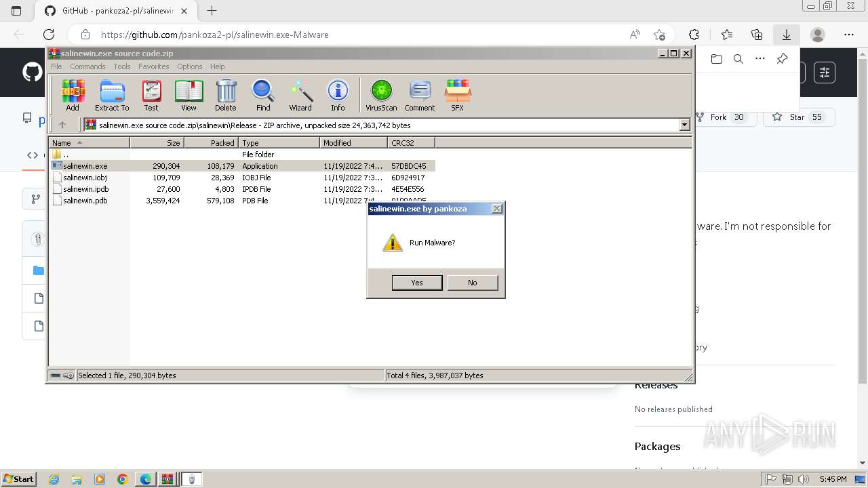Image resolution: width=868 pixels, height=488 pixels.
Task: Expand the archive path dropdown
Action: pos(684,125)
